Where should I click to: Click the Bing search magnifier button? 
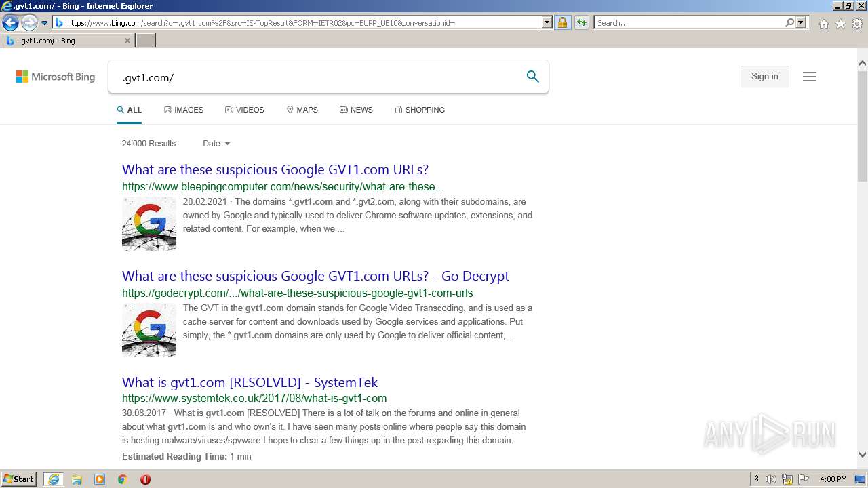[x=533, y=77]
